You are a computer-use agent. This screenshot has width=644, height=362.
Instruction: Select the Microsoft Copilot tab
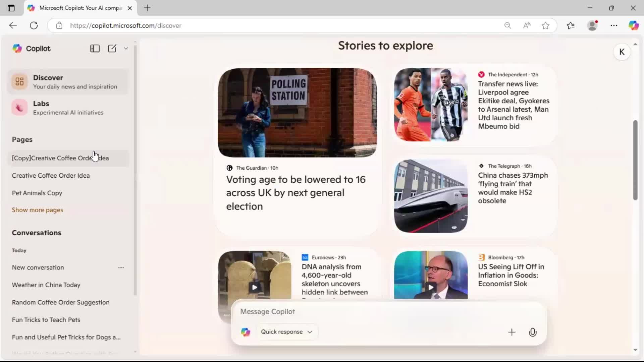point(80,8)
